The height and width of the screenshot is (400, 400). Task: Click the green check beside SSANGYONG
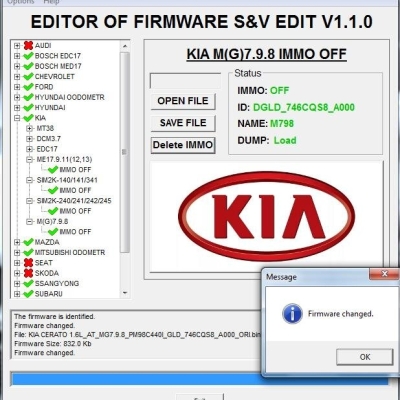click(28, 284)
